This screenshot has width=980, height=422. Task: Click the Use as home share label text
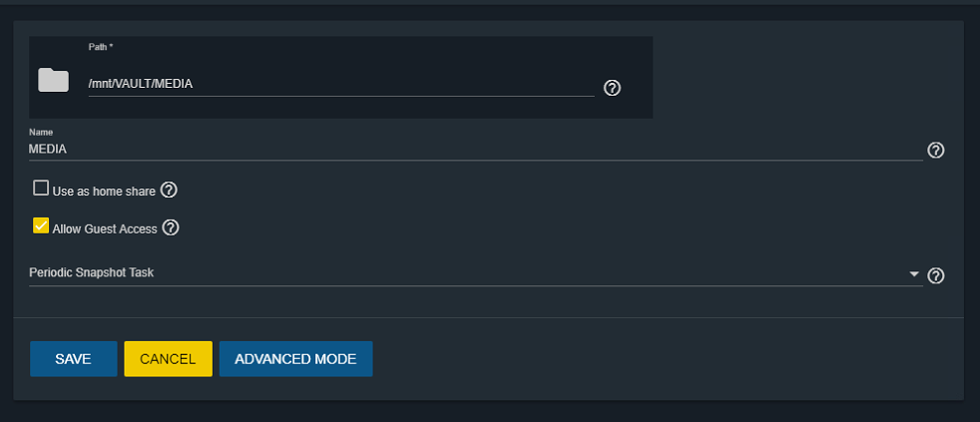(104, 192)
